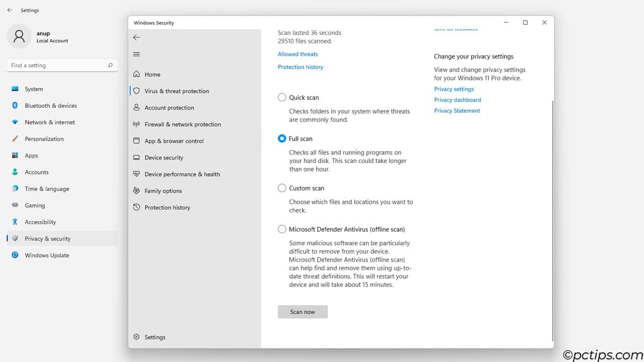Open Protection history in sidebar
The image size is (644, 362).
tap(167, 208)
